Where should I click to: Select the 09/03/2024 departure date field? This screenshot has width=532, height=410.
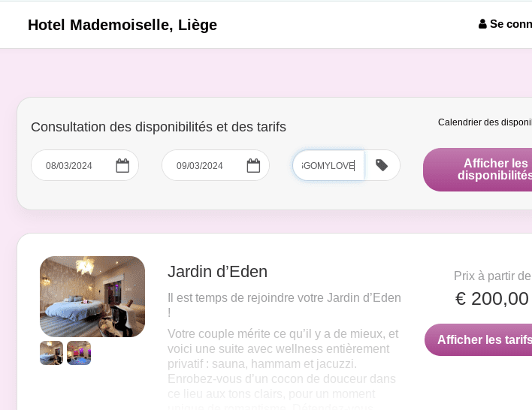(x=216, y=165)
